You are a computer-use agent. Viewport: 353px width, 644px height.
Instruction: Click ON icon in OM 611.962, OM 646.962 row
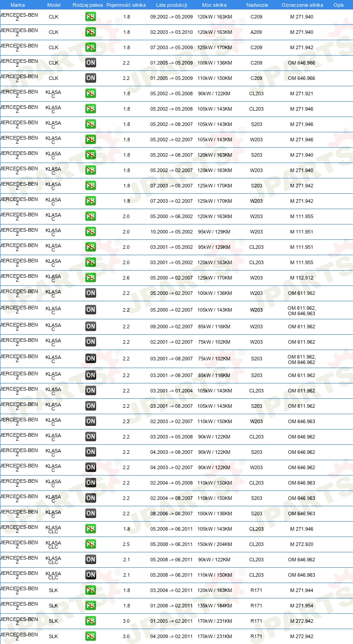click(91, 359)
